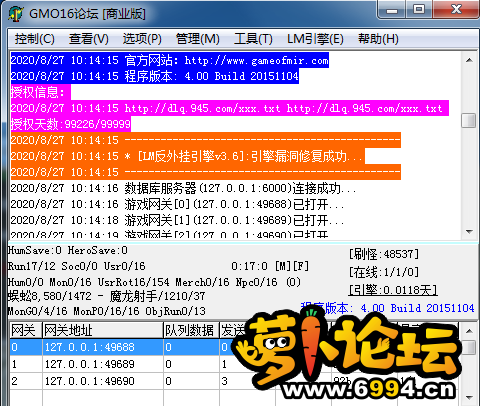Open the 工具(T) menu
The width and height of the screenshot is (480, 406).
253,39
